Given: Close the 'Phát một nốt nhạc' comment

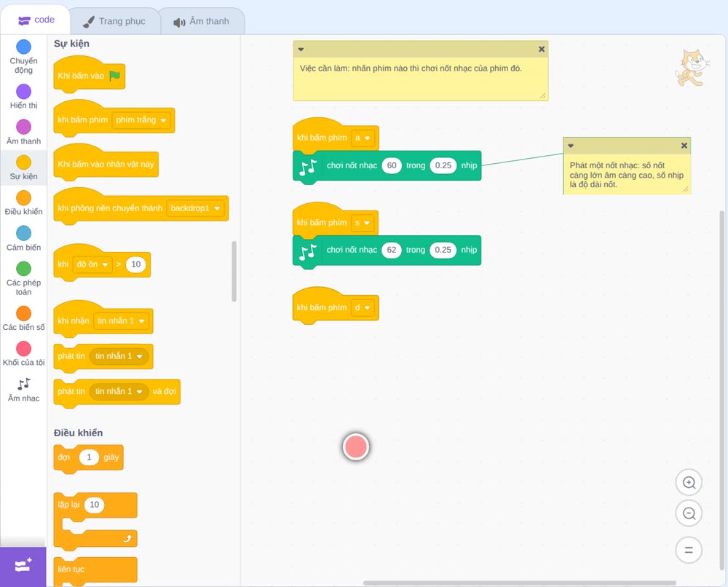Looking at the screenshot, I should pos(684,146).
